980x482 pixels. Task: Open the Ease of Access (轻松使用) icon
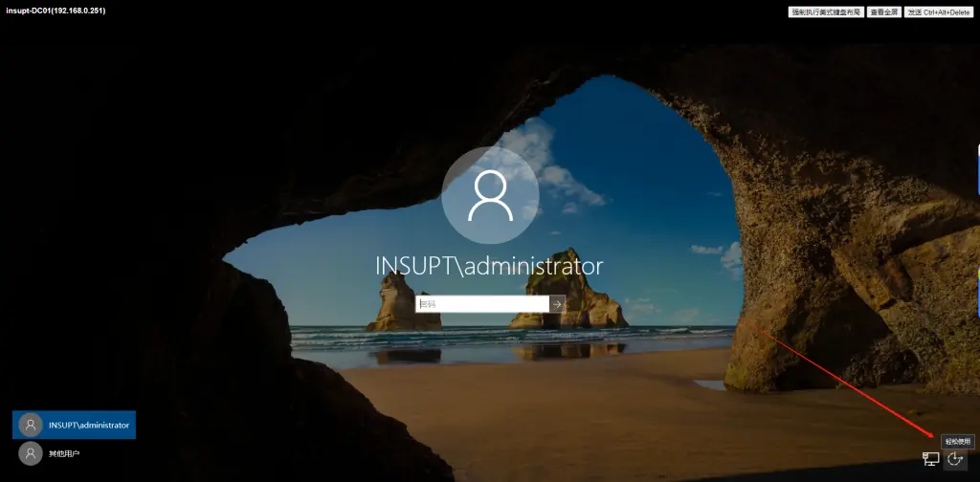(x=954, y=460)
